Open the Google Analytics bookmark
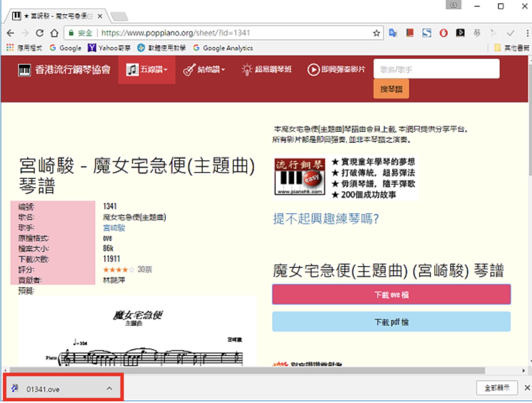 223,48
